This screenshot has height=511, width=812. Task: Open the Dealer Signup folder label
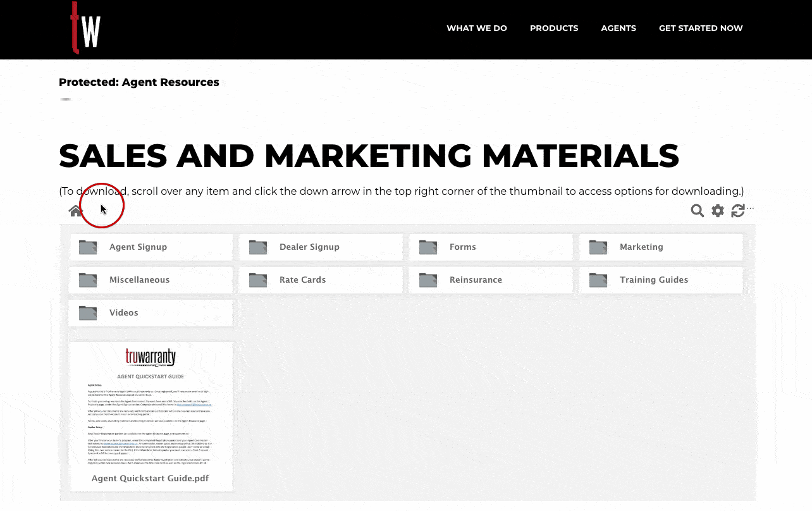(309, 247)
